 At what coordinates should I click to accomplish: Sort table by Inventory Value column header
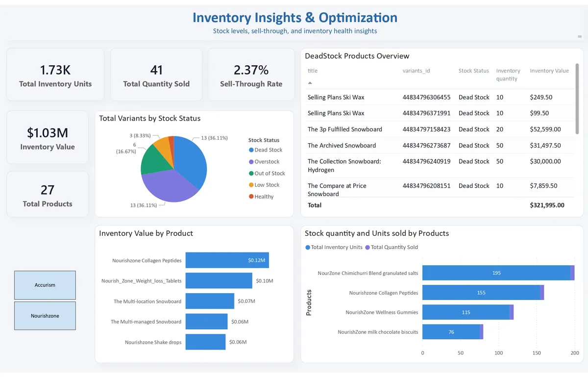pyautogui.click(x=549, y=71)
